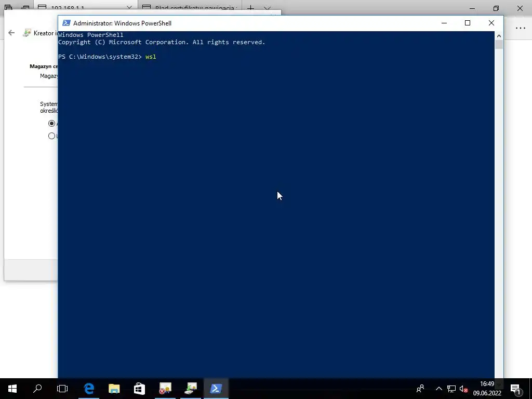Go back in certificate wizard with arrow
Screen dimensions: 532x399
pyautogui.click(x=11, y=33)
